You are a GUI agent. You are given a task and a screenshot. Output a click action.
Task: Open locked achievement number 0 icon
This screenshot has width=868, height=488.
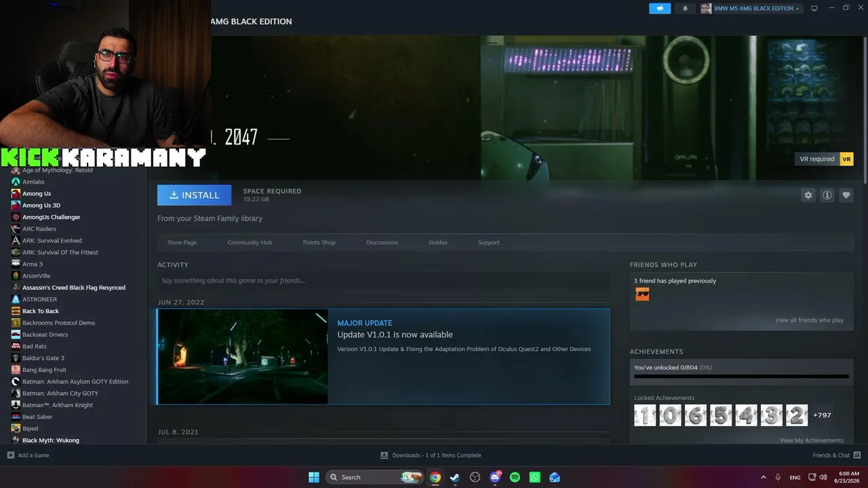[670, 415]
